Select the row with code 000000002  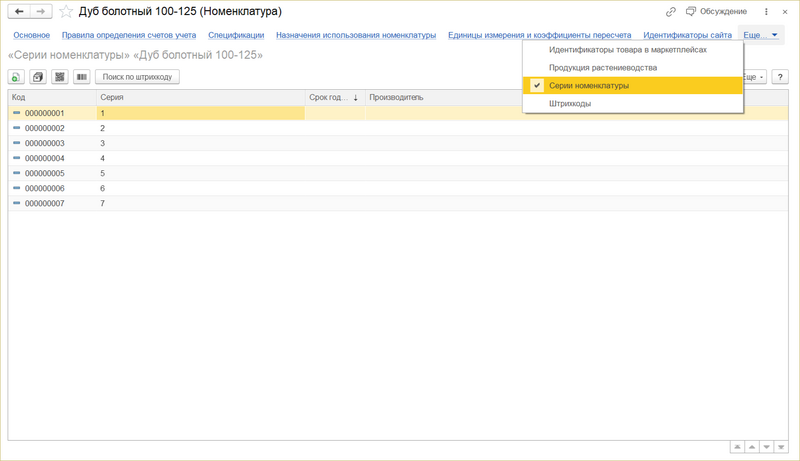pyautogui.click(x=398, y=128)
